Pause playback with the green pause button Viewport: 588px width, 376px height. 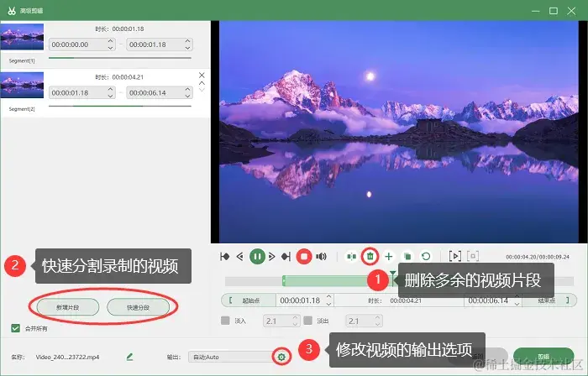(x=257, y=257)
